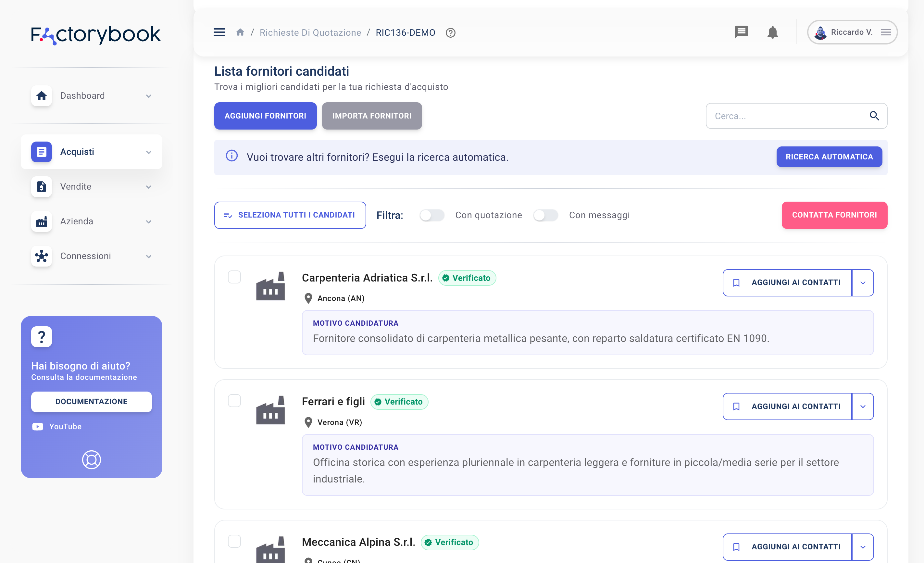Expand the Acquisti menu chevron
Image resolution: width=924 pixels, height=563 pixels.
tap(149, 152)
